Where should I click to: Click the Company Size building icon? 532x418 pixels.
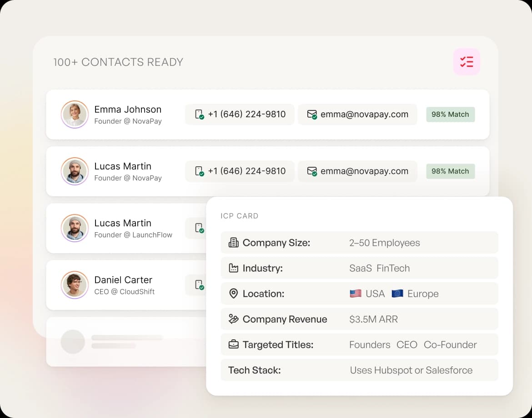coord(233,243)
